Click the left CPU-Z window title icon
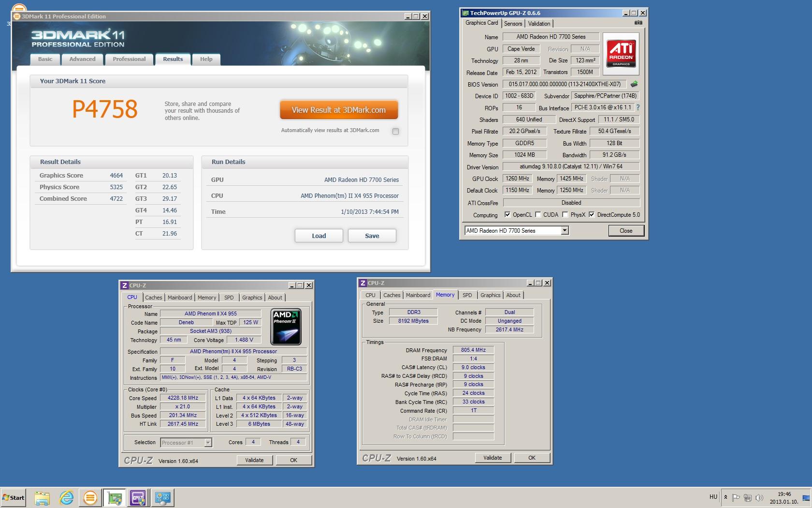The height and width of the screenshot is (508, 812). [125, 285]
